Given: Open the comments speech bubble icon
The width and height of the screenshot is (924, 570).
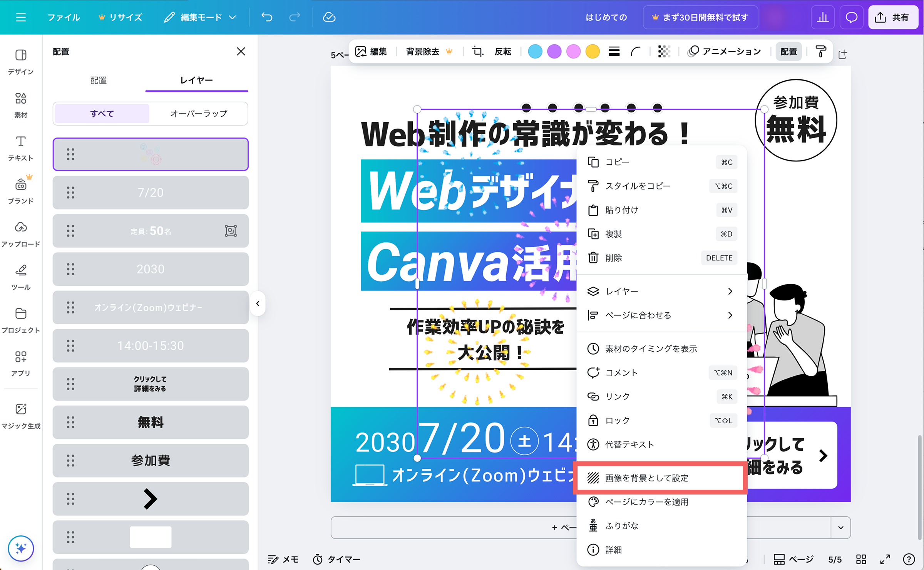Looking at the screenshot, I should [851, 17].
